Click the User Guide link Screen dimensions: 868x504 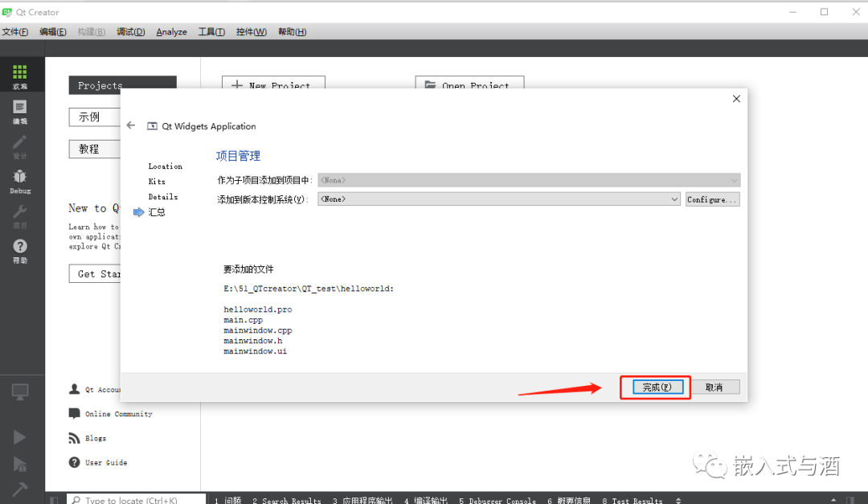click(x=106, y=462)
